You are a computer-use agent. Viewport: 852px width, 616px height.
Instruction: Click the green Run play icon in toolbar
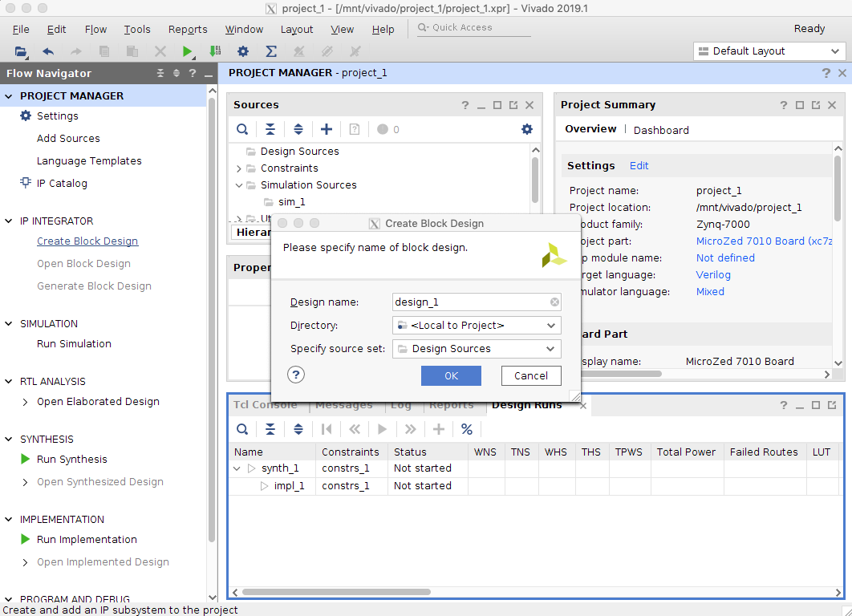click(x=187, y=51)
